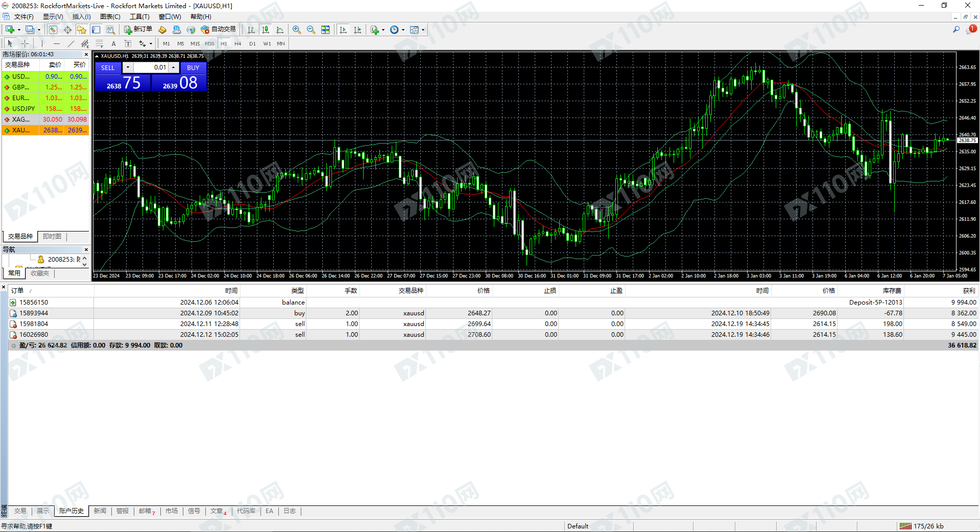Switch timeframe to M15
Viewport: 980px width, 532px height.
pos(195,43)
